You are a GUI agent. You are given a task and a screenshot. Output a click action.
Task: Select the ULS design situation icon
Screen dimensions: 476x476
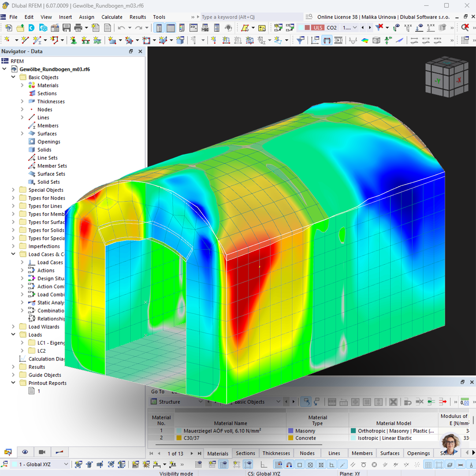[x=320, y=27]
